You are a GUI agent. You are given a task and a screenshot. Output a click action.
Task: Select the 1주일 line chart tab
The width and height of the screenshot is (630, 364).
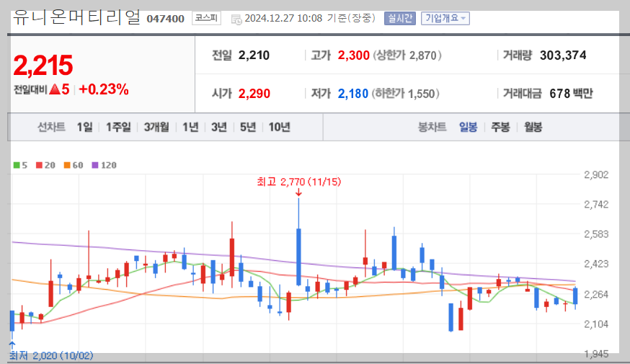coord(118,128)
